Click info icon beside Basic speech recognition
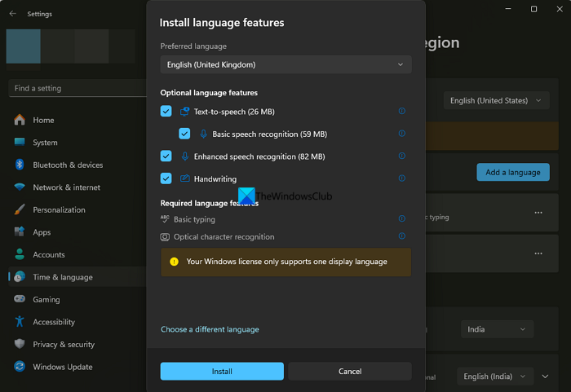This screenshot has width=571, height=392. [x=401, y=134]
